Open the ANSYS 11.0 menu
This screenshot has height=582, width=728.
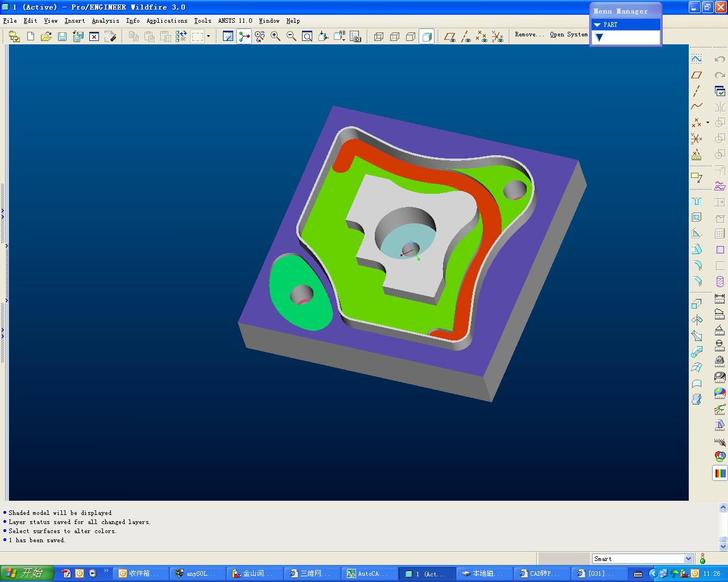point(235,20)
